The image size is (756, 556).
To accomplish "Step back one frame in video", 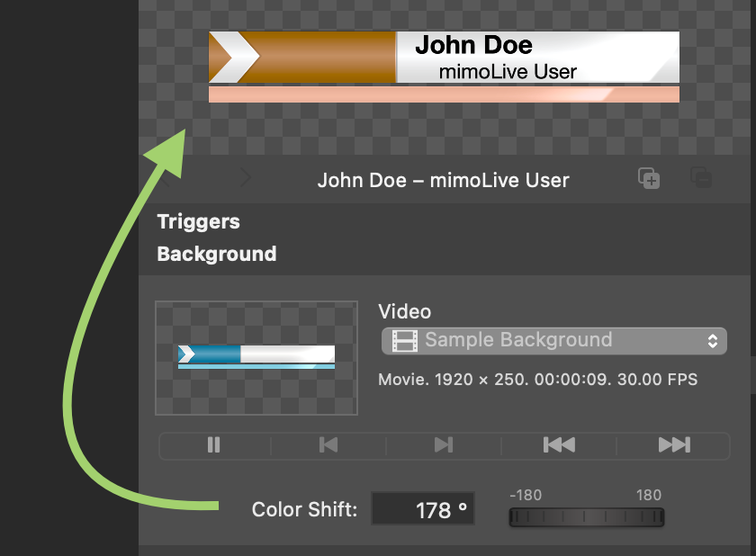I will tap(328, 444).
